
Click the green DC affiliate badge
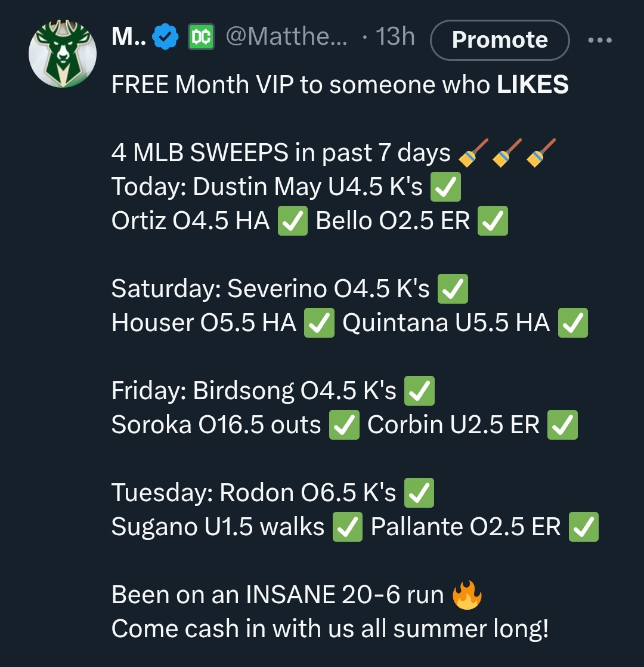(x=201, y=37)
